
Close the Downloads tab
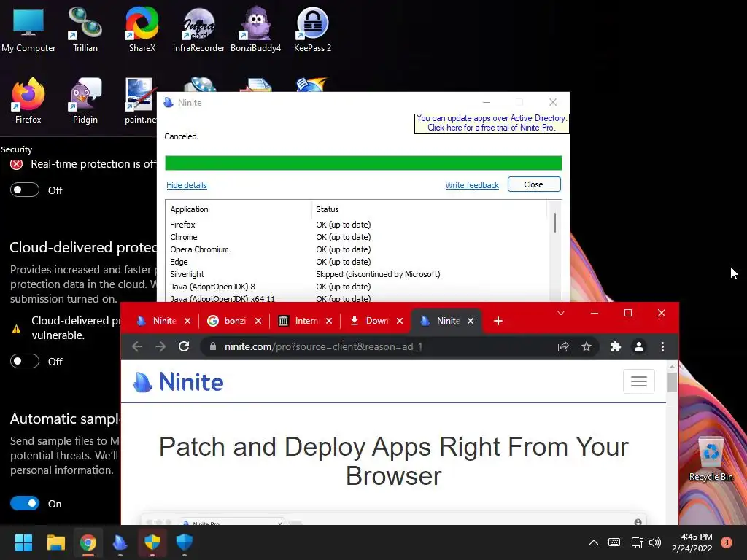(400, 321)
